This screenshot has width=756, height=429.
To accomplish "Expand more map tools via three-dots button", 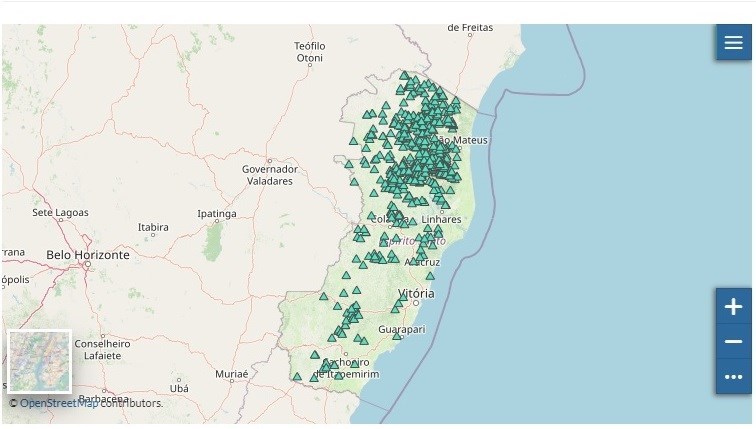I will tap(733, 377).
